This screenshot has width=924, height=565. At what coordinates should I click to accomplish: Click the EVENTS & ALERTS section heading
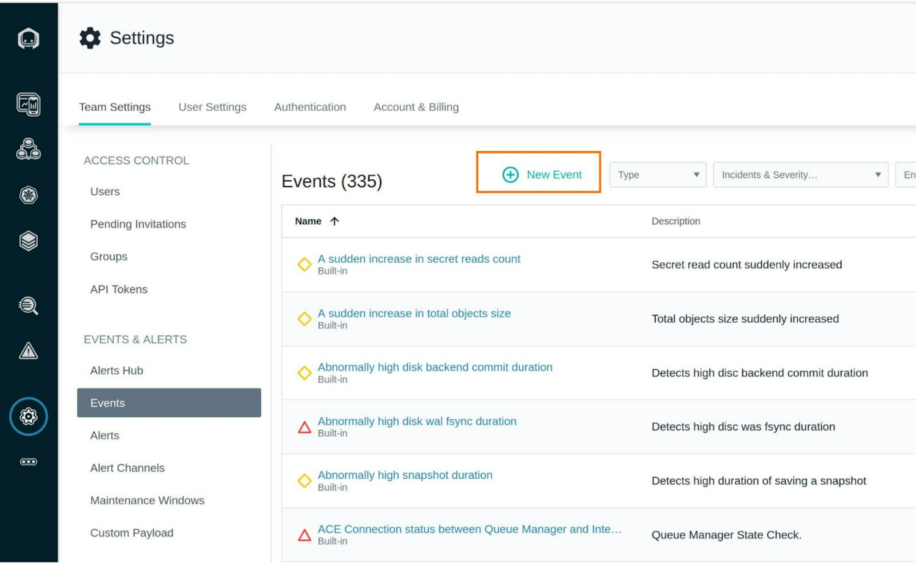coord(136,340)
